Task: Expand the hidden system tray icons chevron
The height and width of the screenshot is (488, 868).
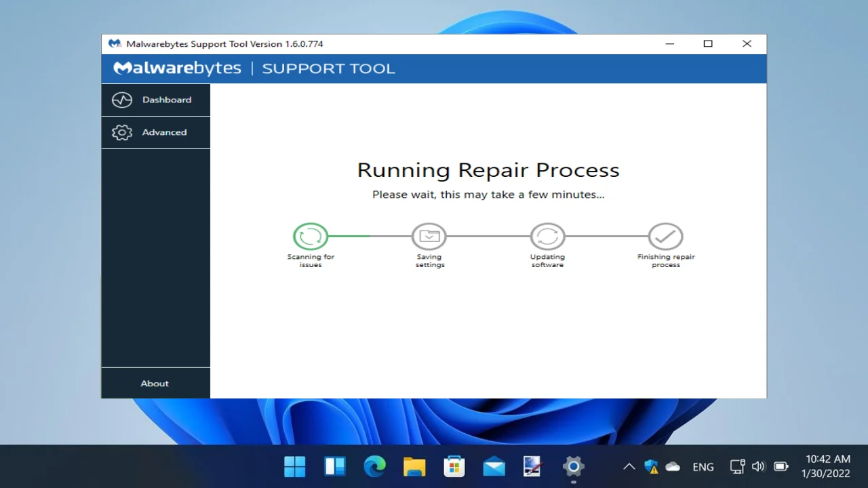Action: (x=629, y=466)
